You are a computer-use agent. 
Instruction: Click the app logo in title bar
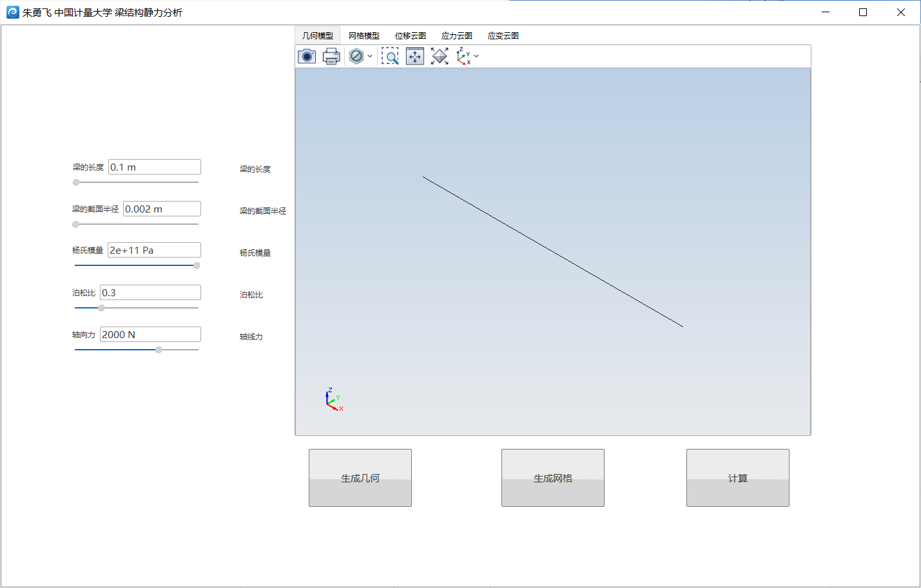pos(12,12)
